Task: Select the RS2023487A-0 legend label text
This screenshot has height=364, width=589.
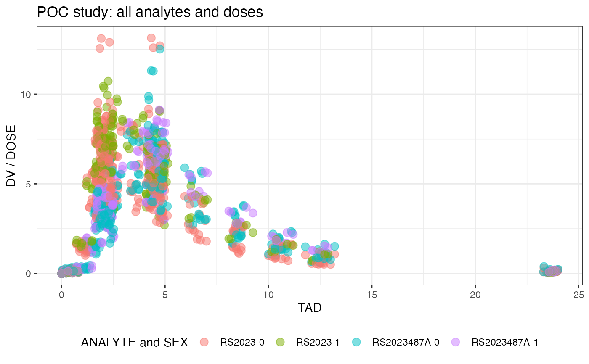Action: pyautogui.click(x=406, y=343)
